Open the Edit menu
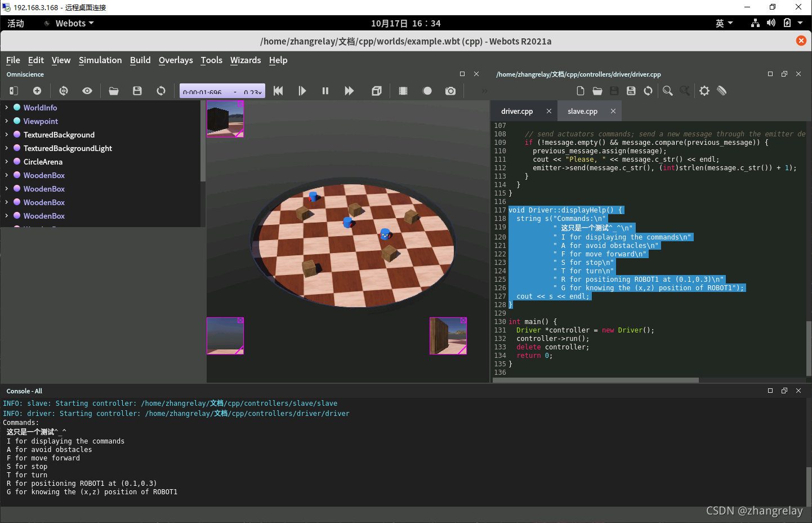The height and width of the screenshot is (523, 812). (36, 60)
